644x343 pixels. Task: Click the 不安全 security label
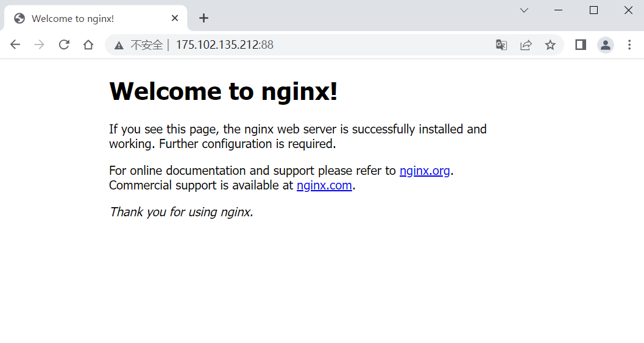(147, 44)
